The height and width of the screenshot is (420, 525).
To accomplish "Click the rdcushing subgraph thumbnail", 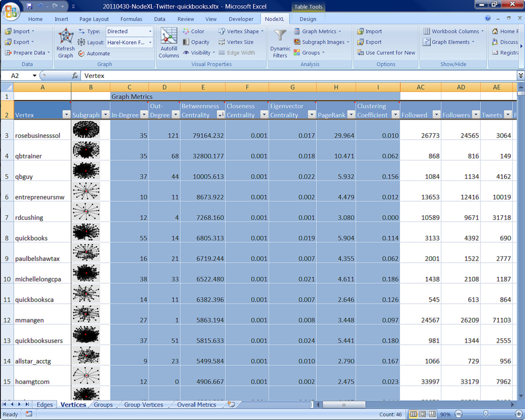I will [86, 211].
